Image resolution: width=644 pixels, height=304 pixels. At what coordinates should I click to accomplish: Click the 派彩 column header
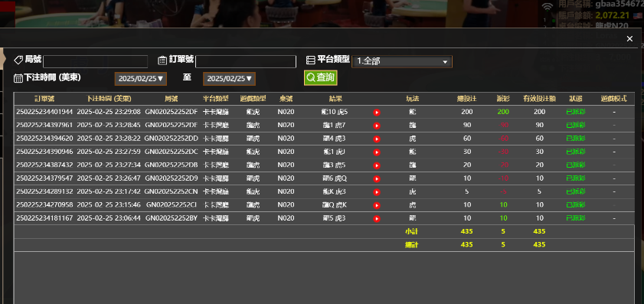(x=502, y=99)
